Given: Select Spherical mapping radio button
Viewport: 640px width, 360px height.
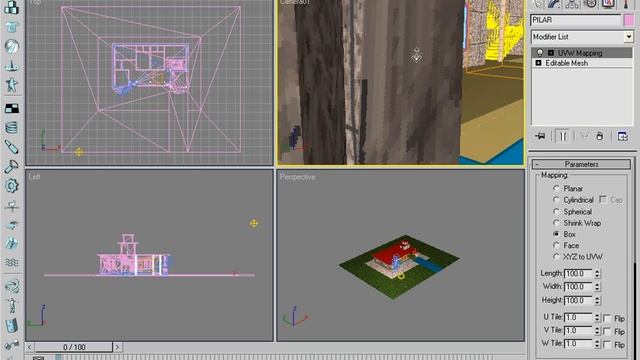Looking at the screenshot, I should (556, 211).
